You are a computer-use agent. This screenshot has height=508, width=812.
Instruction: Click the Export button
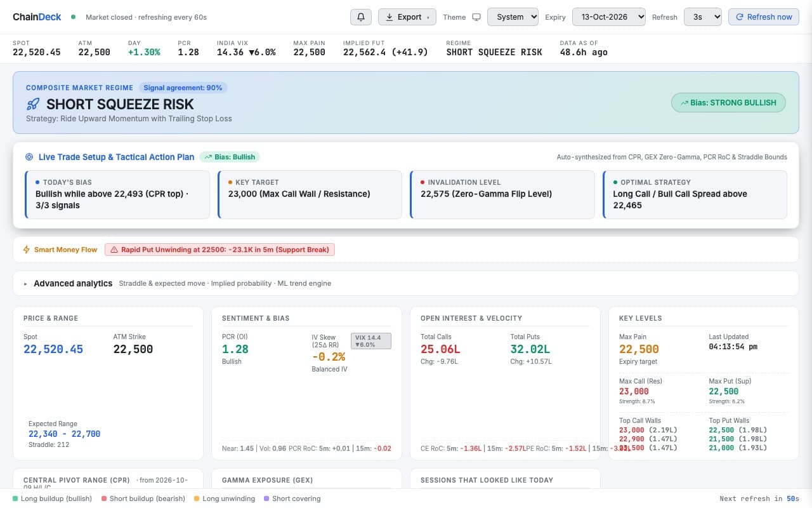[x=407, y=17]
